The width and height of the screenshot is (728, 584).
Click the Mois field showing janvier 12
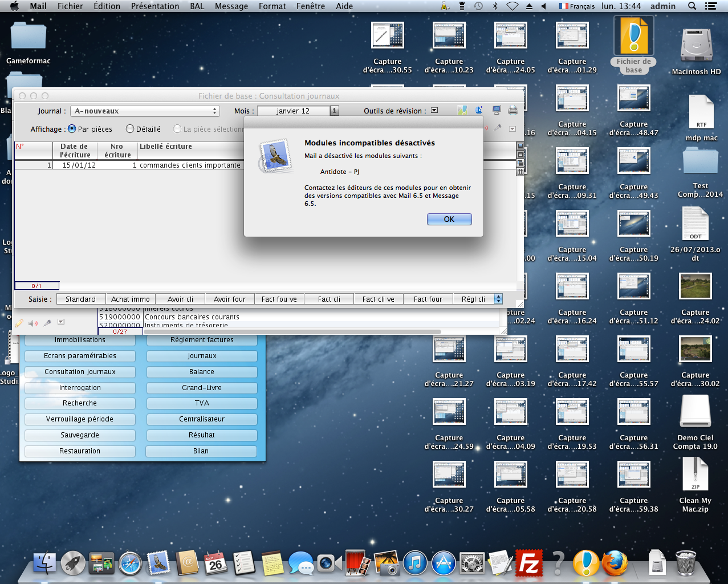tap(294, 111)
